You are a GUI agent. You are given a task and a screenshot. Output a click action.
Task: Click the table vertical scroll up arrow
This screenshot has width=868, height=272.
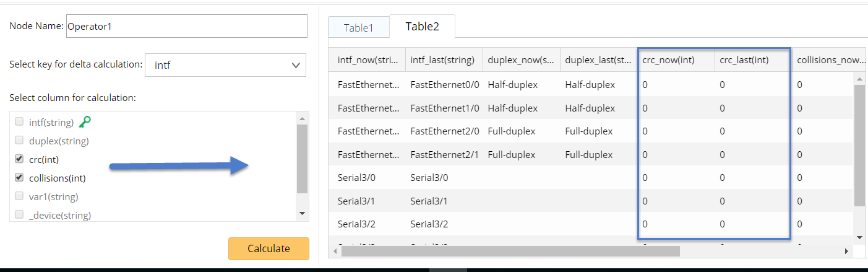click(859, 79)
